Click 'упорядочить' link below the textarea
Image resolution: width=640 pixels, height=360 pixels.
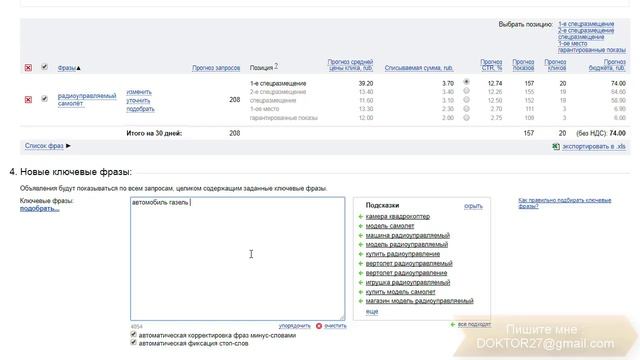[x=295, y=326]
